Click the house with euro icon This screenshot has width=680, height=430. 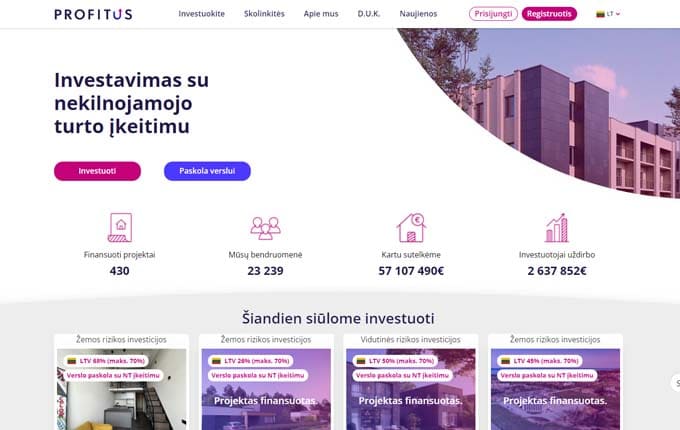click(411, 228)
